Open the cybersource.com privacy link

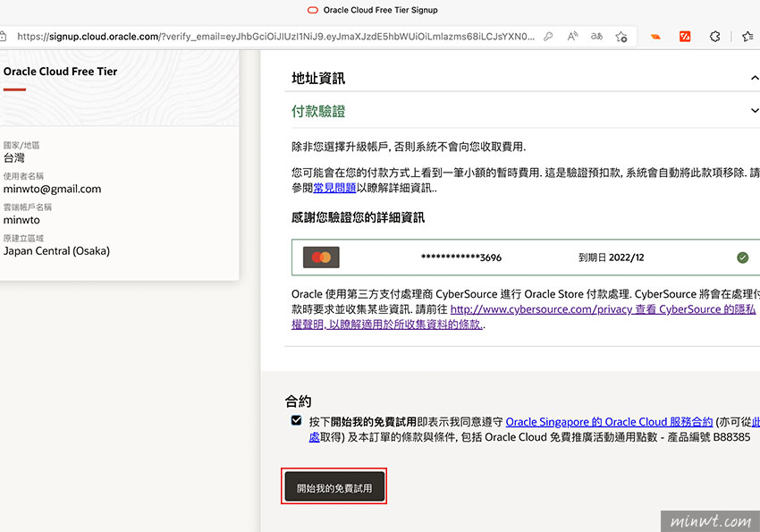point(523,317)
